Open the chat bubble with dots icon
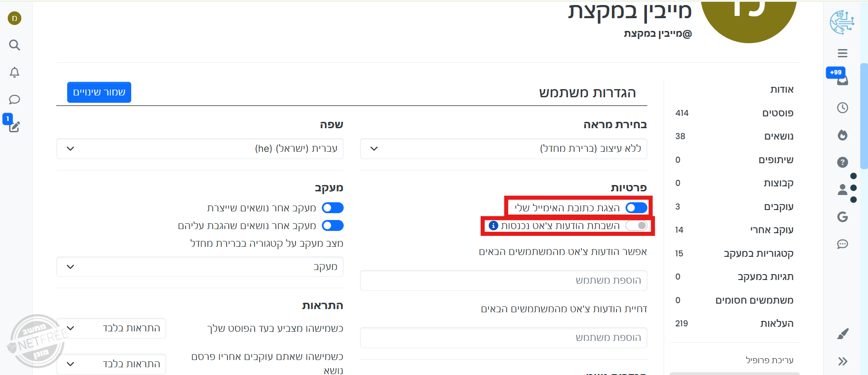The height and width of the screenshot is (375, 868). [x=843, y=244]
